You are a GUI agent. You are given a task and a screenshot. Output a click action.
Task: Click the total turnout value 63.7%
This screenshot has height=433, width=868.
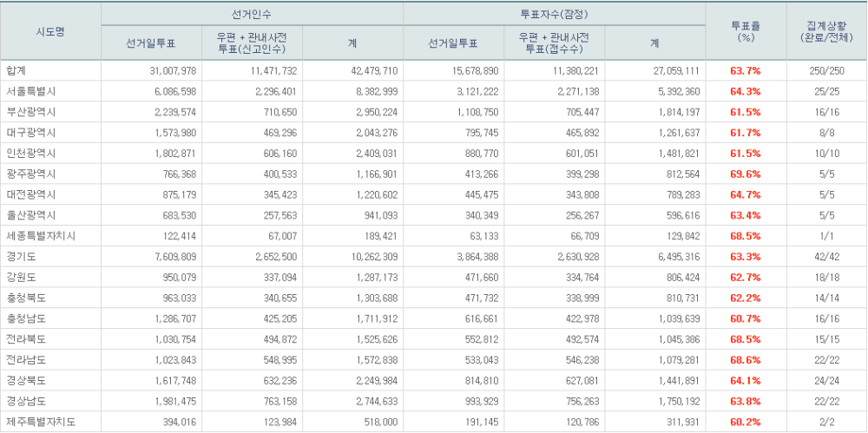point(746,70)
